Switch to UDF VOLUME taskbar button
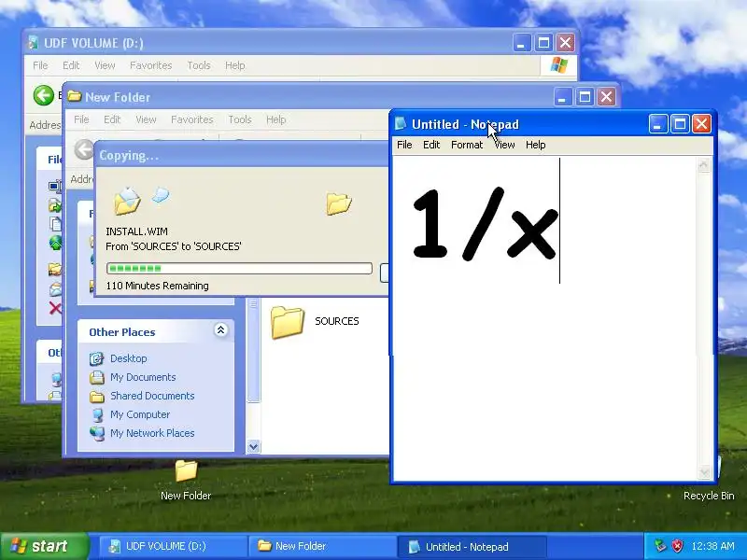Image resolution: width=747 pixels, height=560 pixels. coord(173,546)
